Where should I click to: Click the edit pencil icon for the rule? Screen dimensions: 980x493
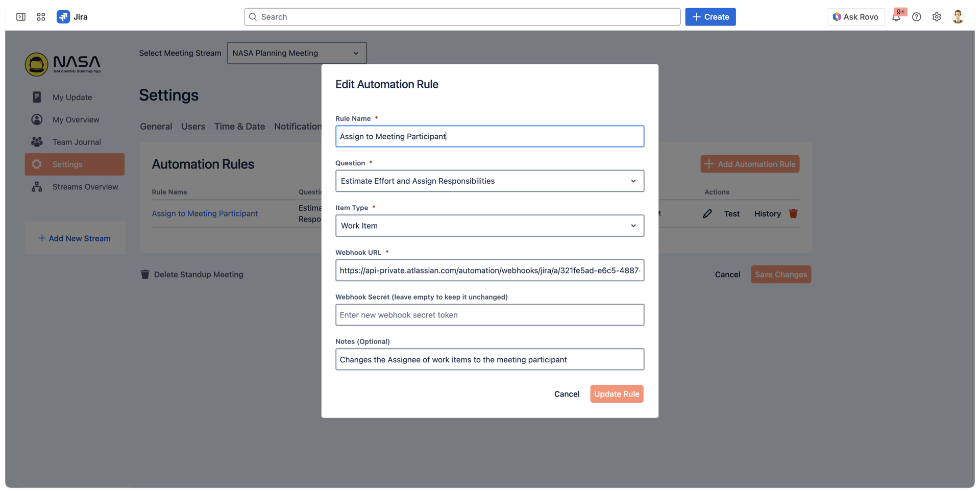coord(707,213)
